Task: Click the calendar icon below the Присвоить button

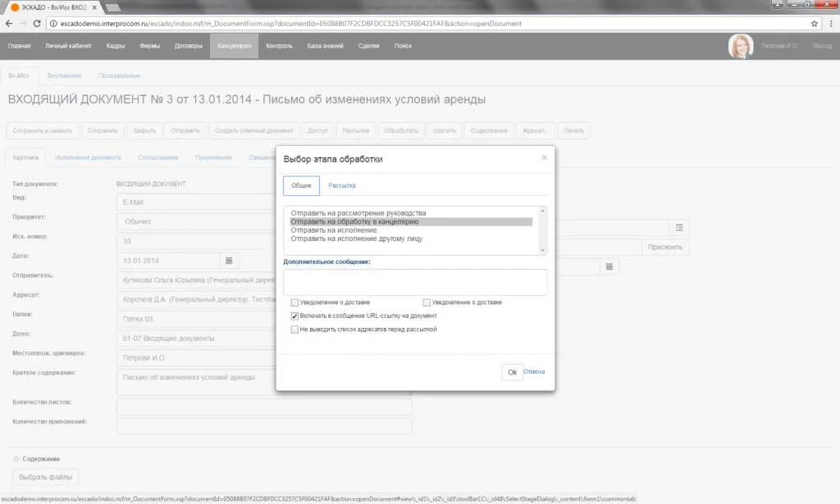Action: pyautogui.click(x=609, y=267)
